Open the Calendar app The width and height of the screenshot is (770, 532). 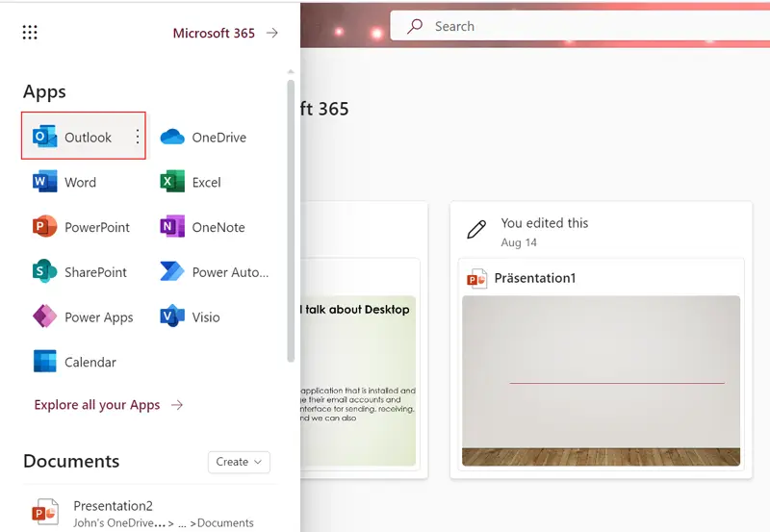tap(75, 363)
